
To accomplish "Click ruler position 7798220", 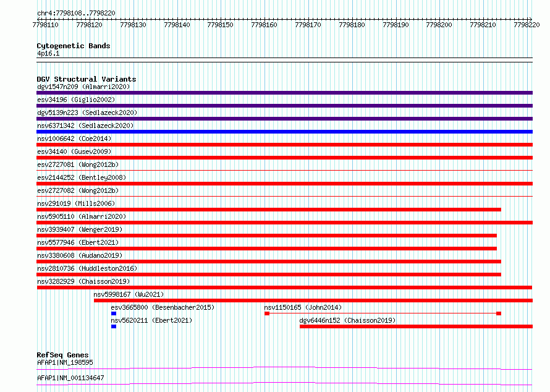I will click(527, 25).
